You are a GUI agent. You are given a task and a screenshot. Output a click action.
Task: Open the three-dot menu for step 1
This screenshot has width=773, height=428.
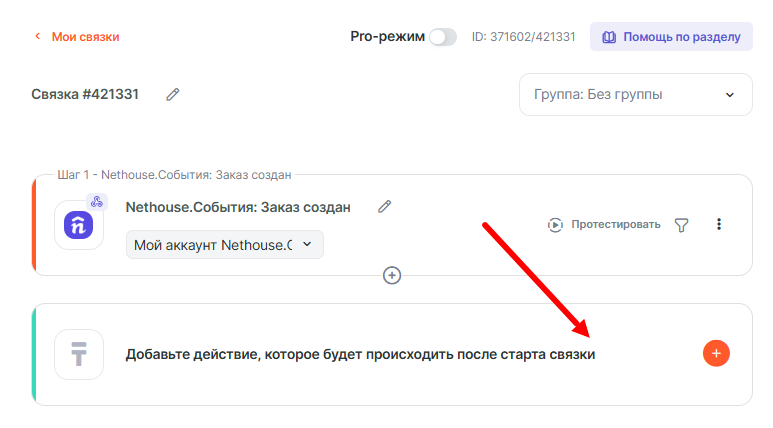click(718, 225)
